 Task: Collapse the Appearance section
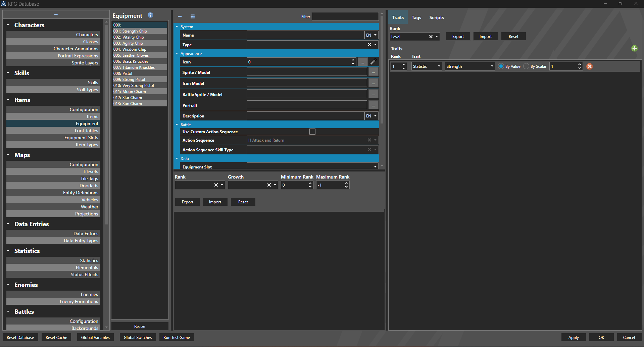177,53
